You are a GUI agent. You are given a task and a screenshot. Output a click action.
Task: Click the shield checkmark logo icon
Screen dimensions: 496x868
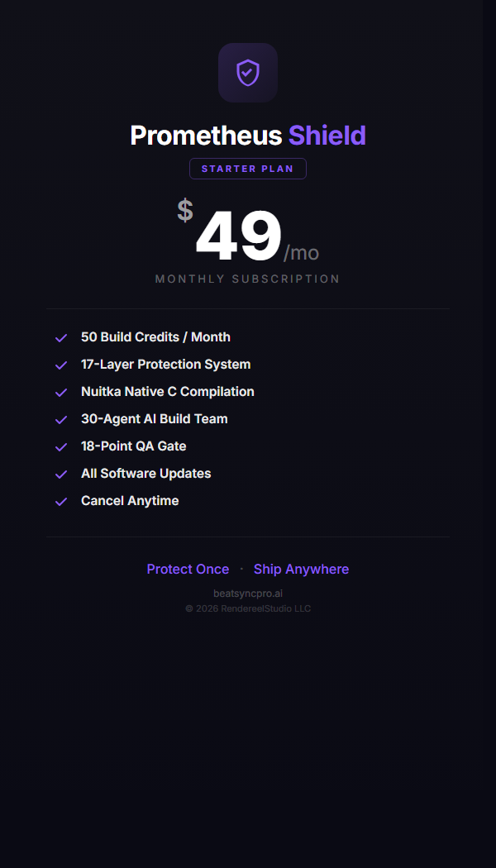248,73
